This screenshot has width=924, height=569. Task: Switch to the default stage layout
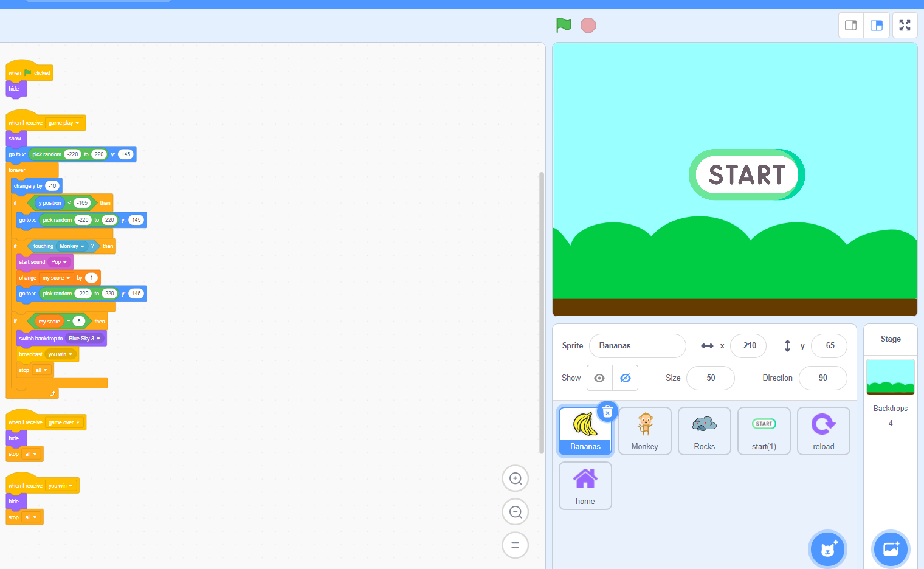876,25
